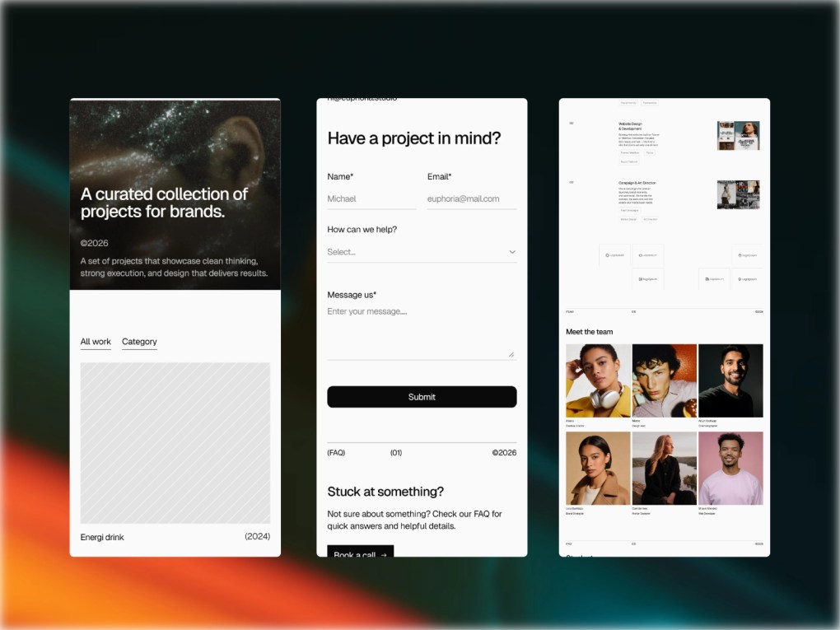This screenshot has height=630, width=840.
Task: Click the Energi drink project title
Action: pos(102,537)
